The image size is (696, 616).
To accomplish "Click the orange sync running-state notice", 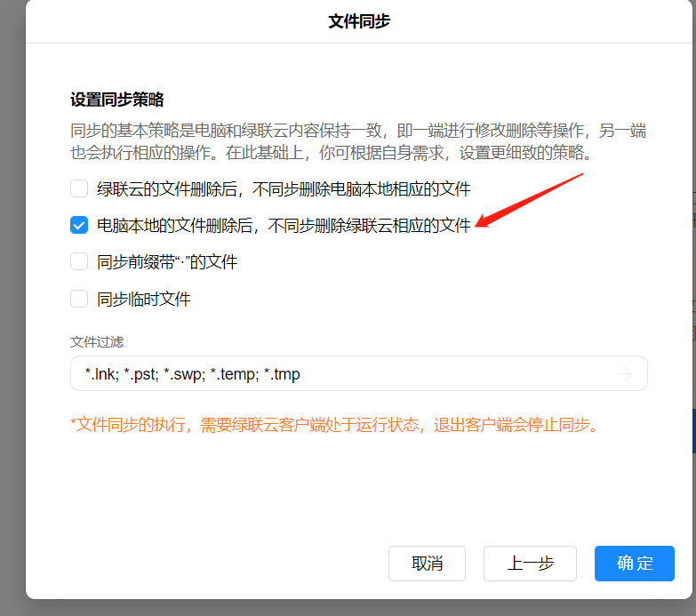I will [x=335, y=425].
